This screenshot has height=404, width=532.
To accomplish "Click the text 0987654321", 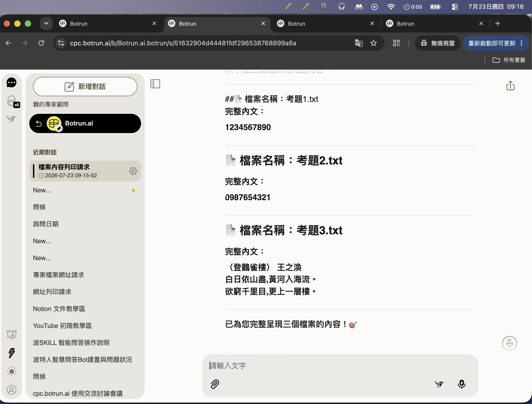I will 247,197.
